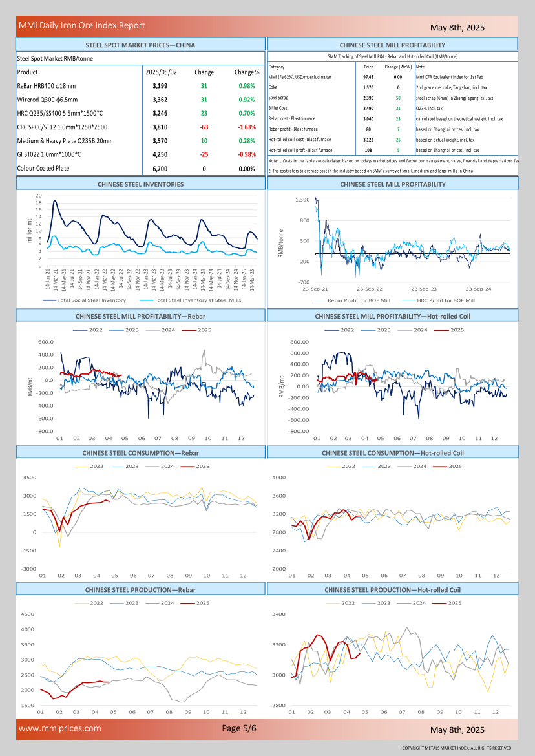Click the CRC price value 3,810
The width and height of the screenshot is (535, 756).
tap(160, 127)
